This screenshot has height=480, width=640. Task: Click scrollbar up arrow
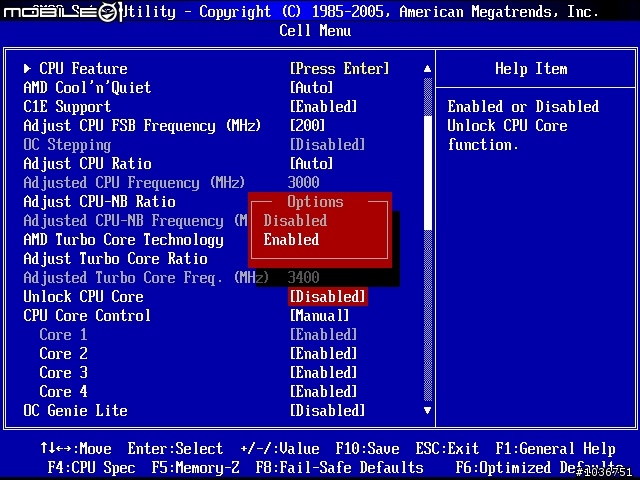pyautogui.click(x=427, y=69)
